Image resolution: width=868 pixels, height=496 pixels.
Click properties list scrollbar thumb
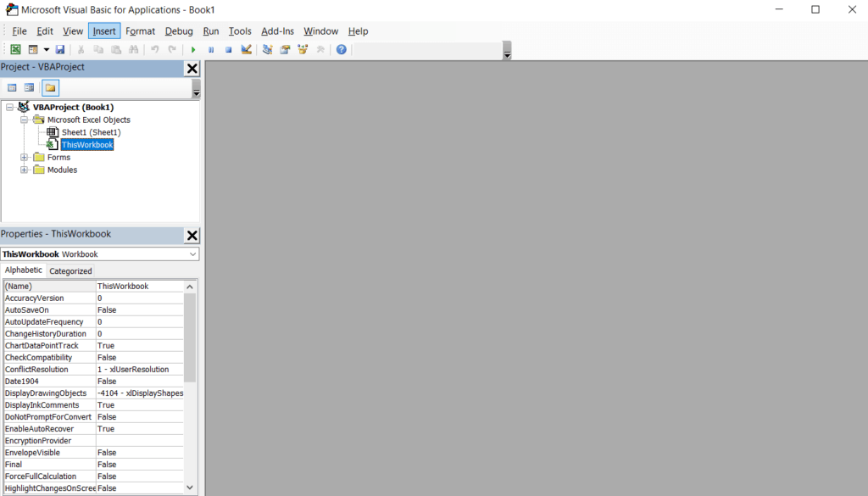tap(190, 337)
